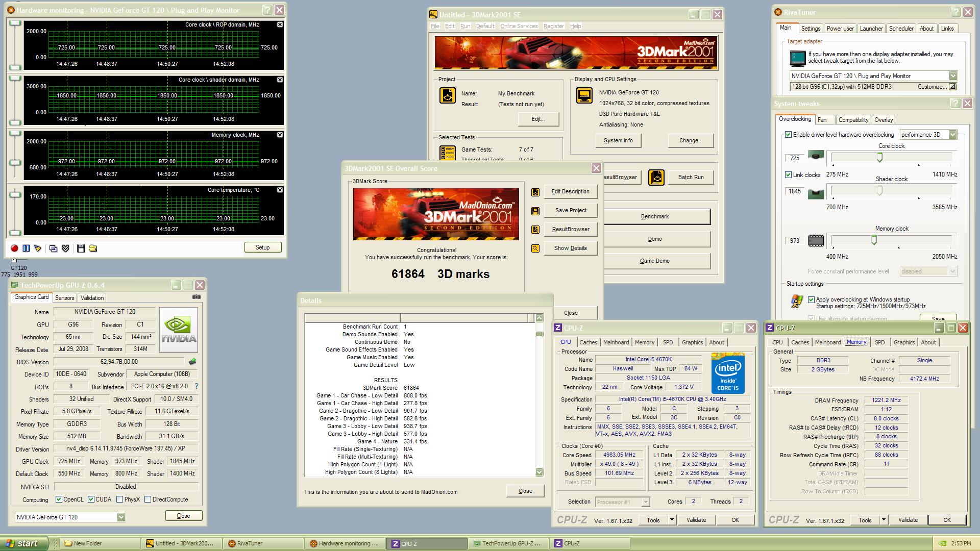The height and width of the screenshot is (551, 980).
Task: Close the Memory clock graph
Action: (280, 135)
